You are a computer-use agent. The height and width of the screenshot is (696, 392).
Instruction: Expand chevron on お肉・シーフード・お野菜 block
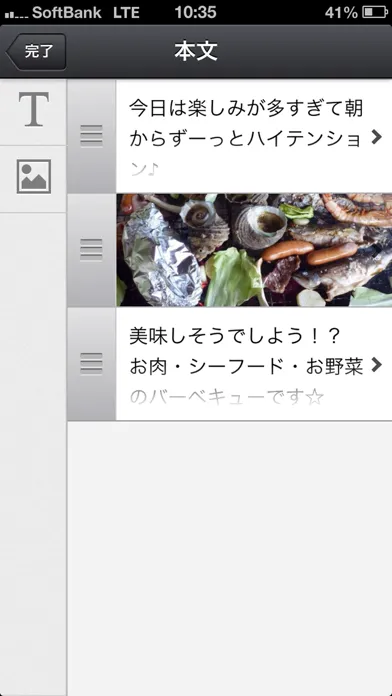click(x=376, y=365)
